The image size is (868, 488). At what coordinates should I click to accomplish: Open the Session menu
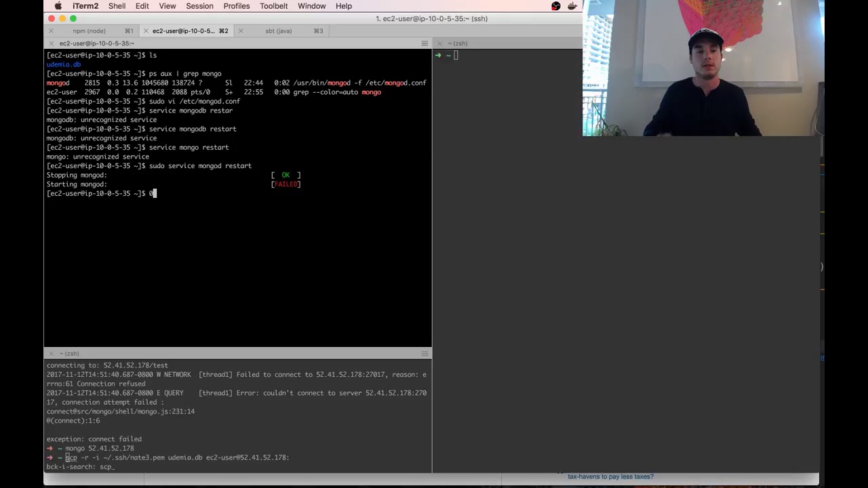(x=199, y=6)
